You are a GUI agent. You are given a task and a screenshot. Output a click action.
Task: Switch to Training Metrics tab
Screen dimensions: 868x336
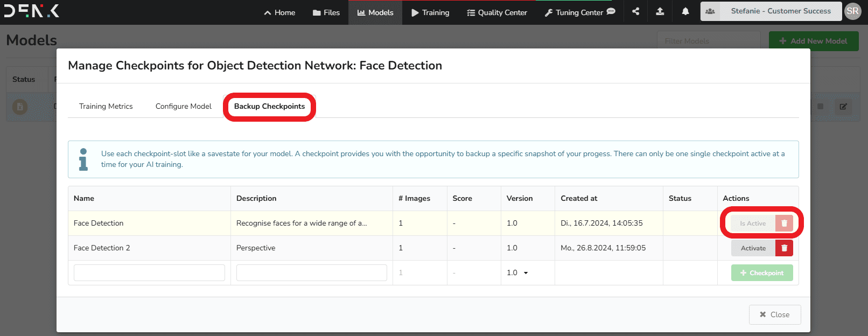(x=106, y=107)
